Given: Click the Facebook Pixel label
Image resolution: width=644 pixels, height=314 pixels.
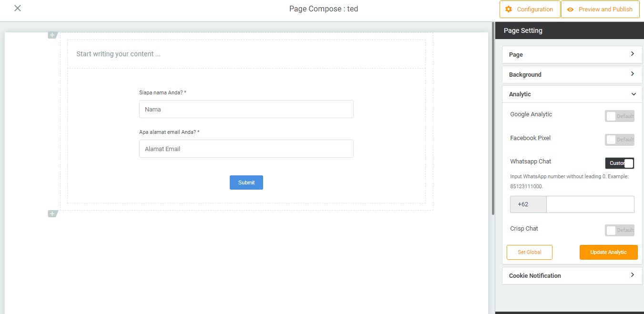Looking at the screenshot, I should (530, 138).
